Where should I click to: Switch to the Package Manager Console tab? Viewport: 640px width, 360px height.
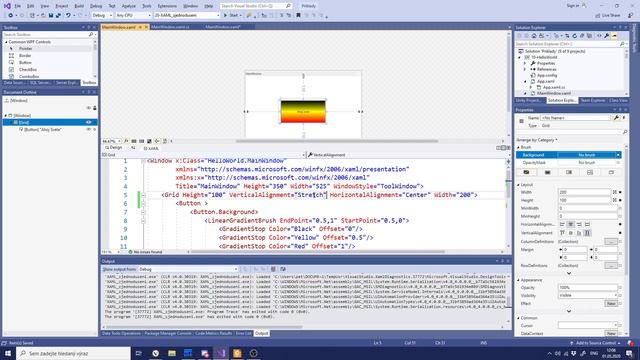click(x=168, y=333)
